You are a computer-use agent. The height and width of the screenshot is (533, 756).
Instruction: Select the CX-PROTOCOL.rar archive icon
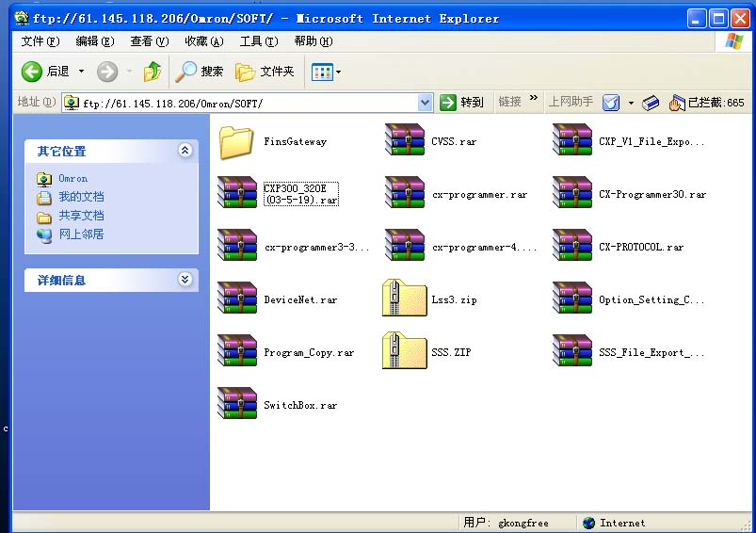coord(572,245)
